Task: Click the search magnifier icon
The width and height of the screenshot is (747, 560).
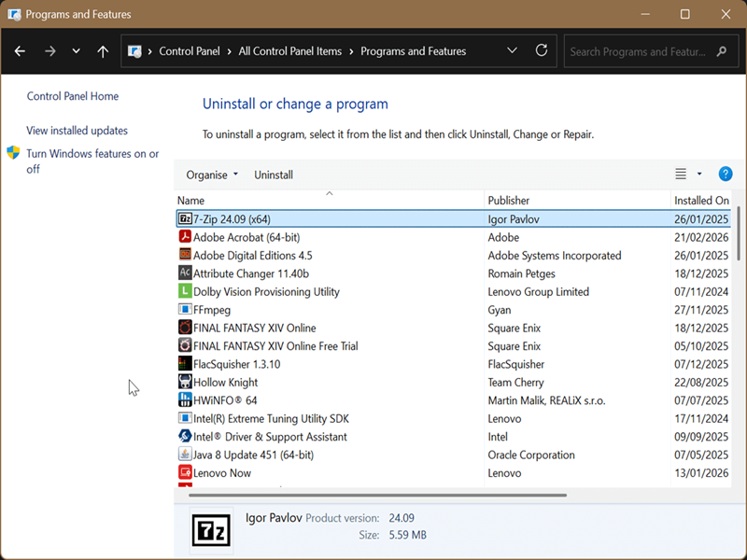Action: pos(722,51)
